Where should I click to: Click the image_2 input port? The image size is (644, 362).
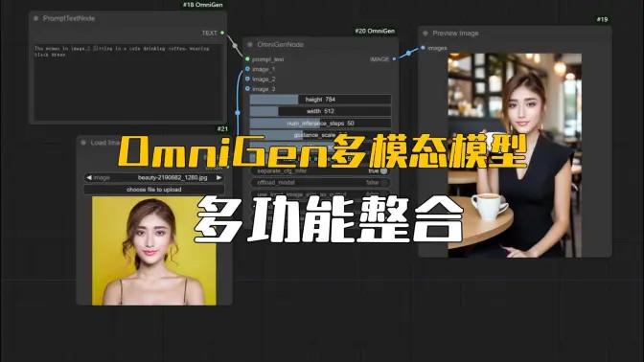click(x=247, y=79)
